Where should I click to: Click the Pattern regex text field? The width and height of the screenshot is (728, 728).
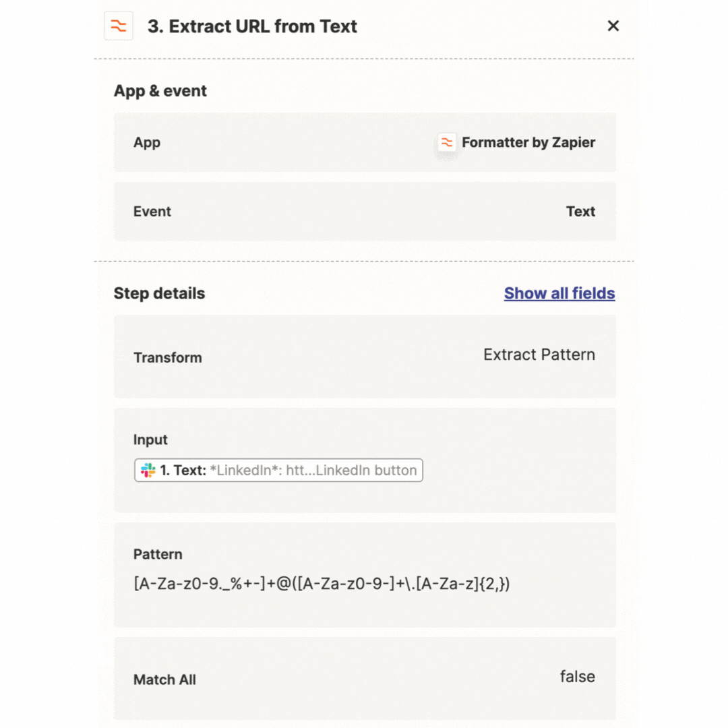(x=322, y=584)
